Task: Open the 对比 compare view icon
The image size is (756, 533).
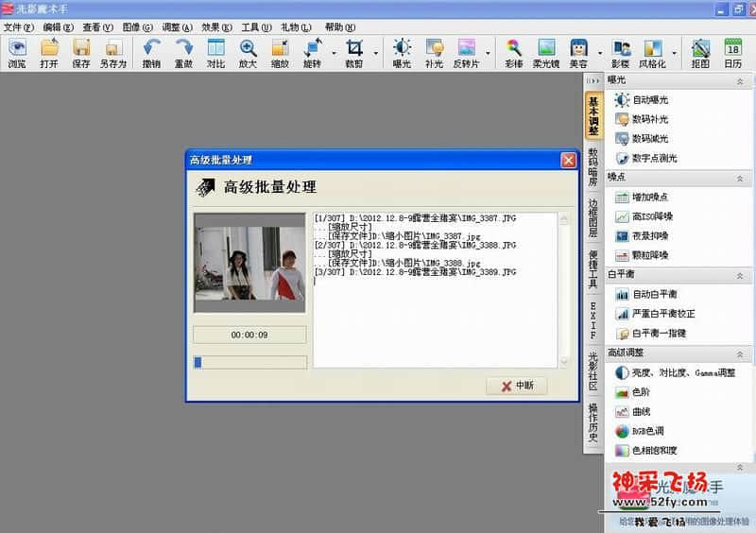Action: coord(215,53)
